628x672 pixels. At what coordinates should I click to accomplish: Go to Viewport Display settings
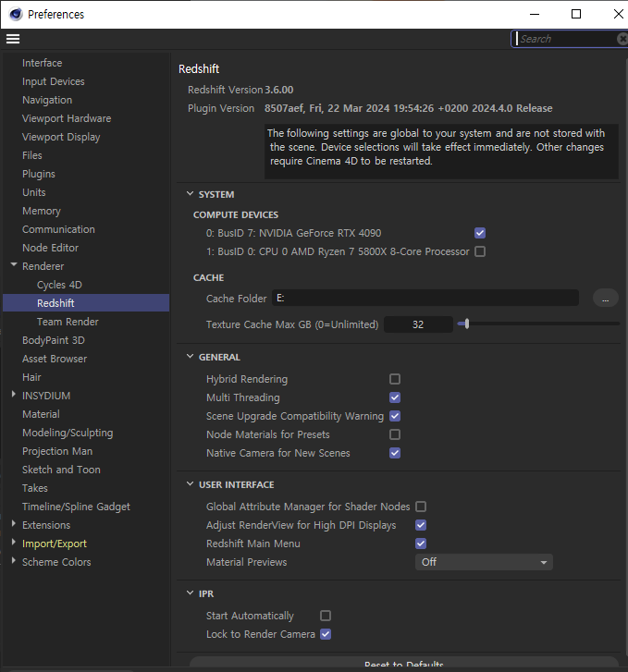(x=61, y=137)
